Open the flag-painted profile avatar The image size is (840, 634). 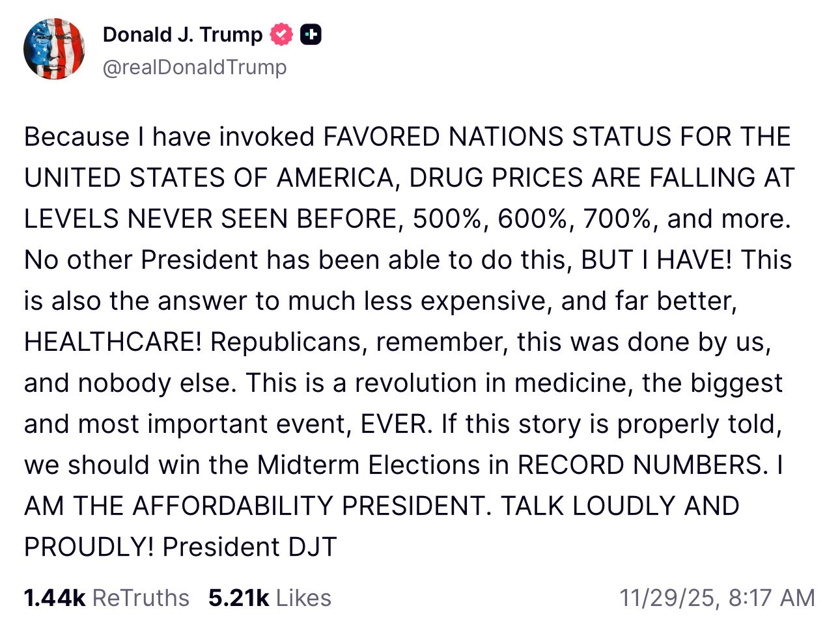coord(54,49)
